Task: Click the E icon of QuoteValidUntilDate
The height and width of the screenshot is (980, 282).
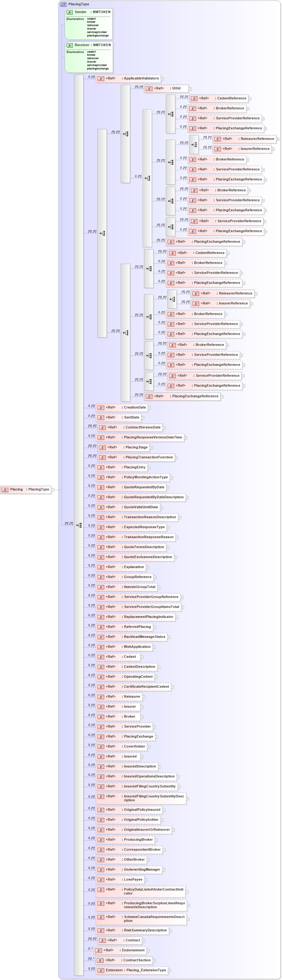Action: click(101, 508)
